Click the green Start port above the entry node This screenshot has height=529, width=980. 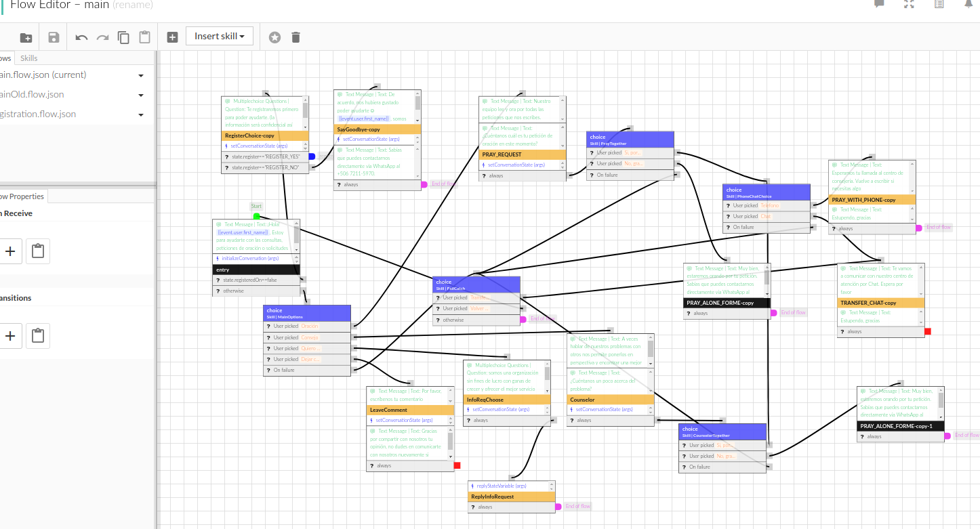click(x=256, y=216)
